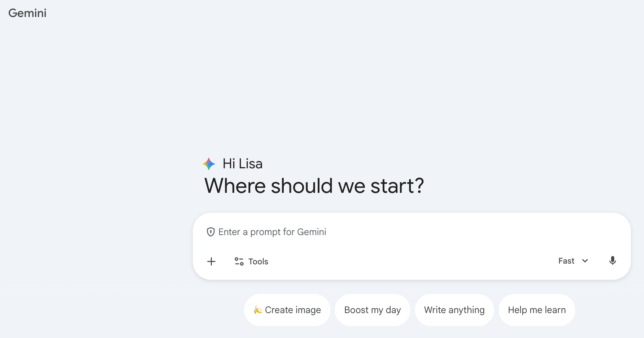Choose the Help me learn chip
The width and height of the screenshot is (644, 338).
[537, 310]
